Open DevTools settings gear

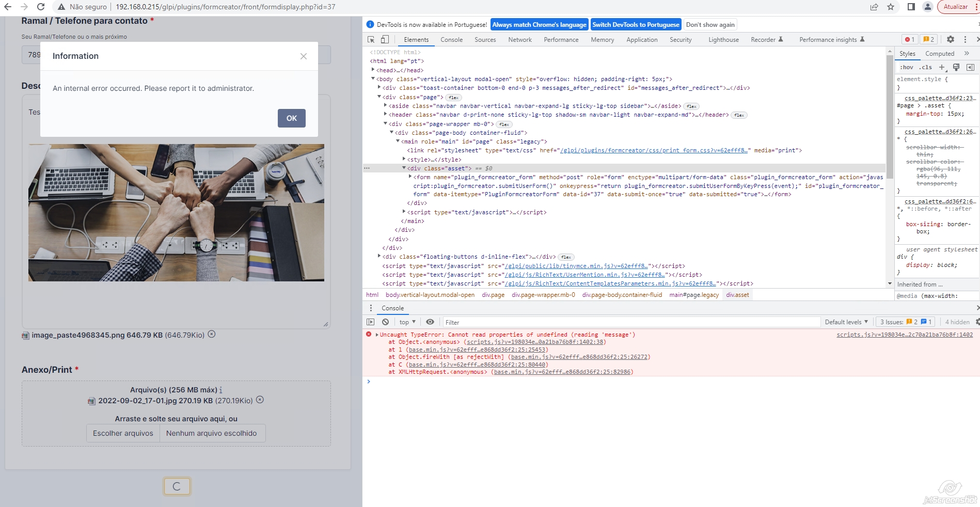(x=950, y=39)
